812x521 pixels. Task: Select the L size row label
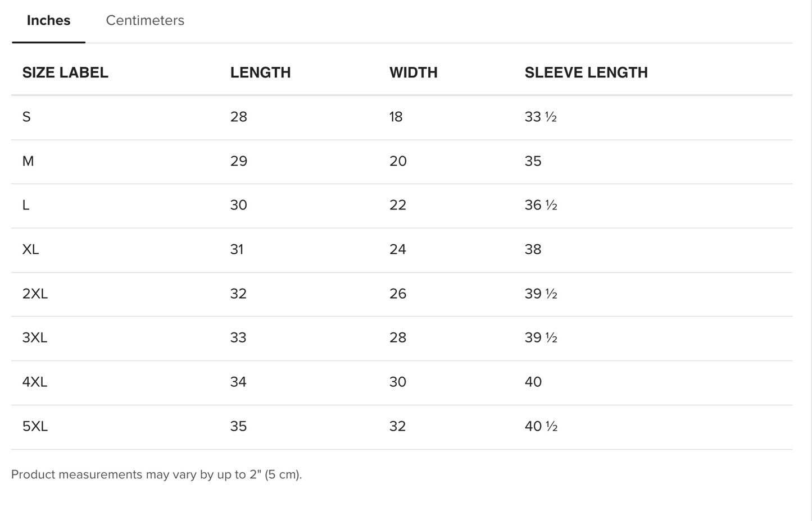pos(26,205)
